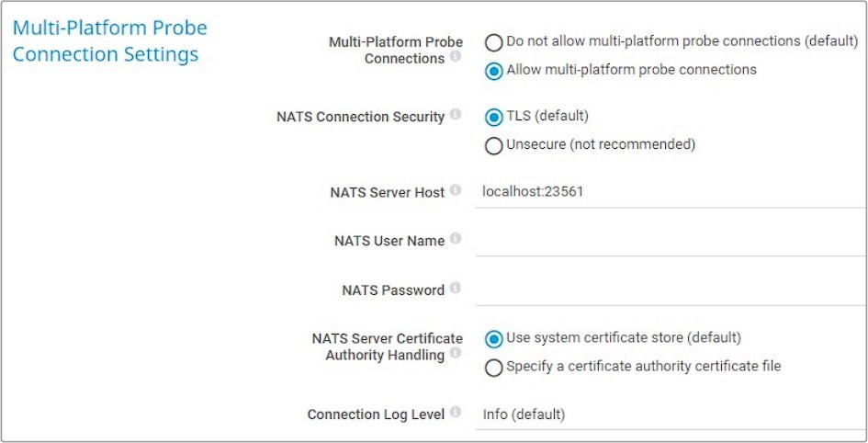Click info icon next to NATS Server Host
This screenshot has height=443, width=868.
point(457,191)
